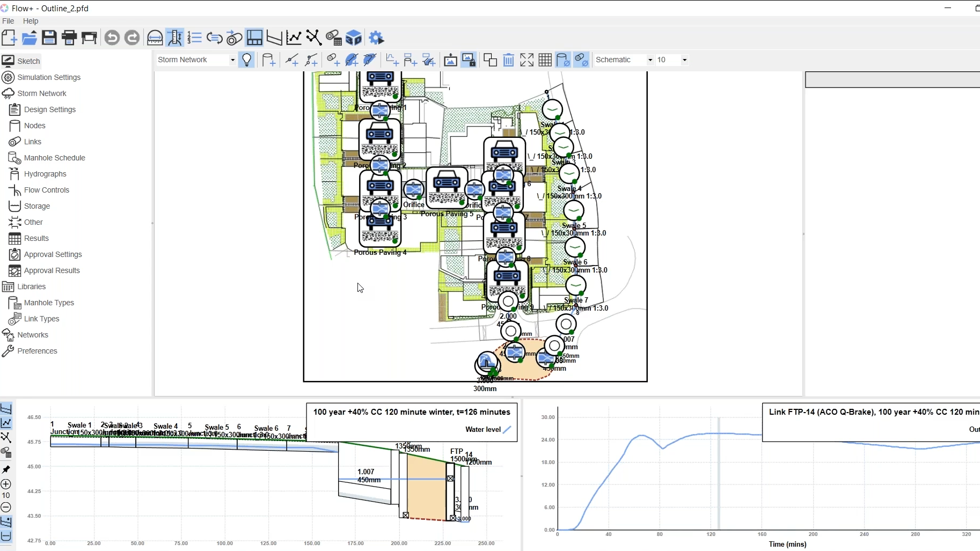
Task: Click the 3D view cube icon
Action: tap(354, 38)
